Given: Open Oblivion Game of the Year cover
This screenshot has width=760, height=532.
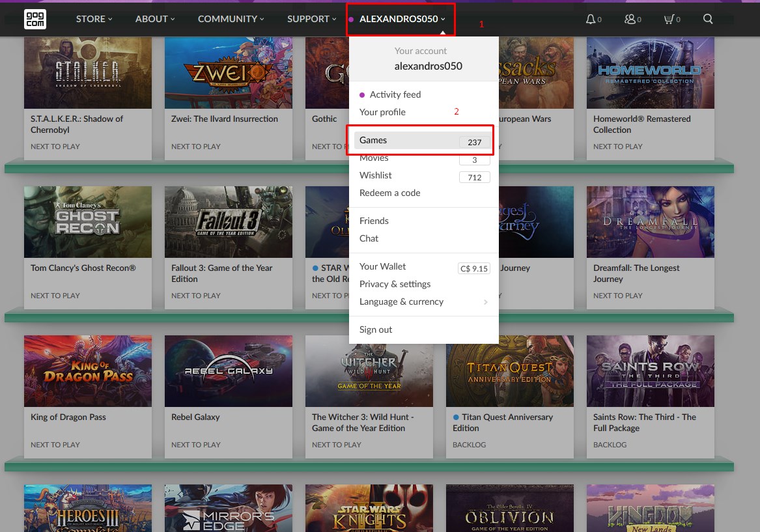Looking at the screenshot, I should click(510, 509).
